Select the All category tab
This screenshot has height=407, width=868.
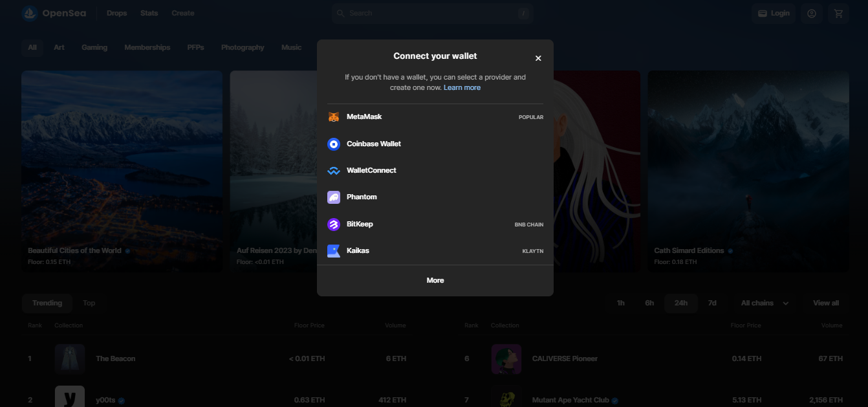coord(32,47)
